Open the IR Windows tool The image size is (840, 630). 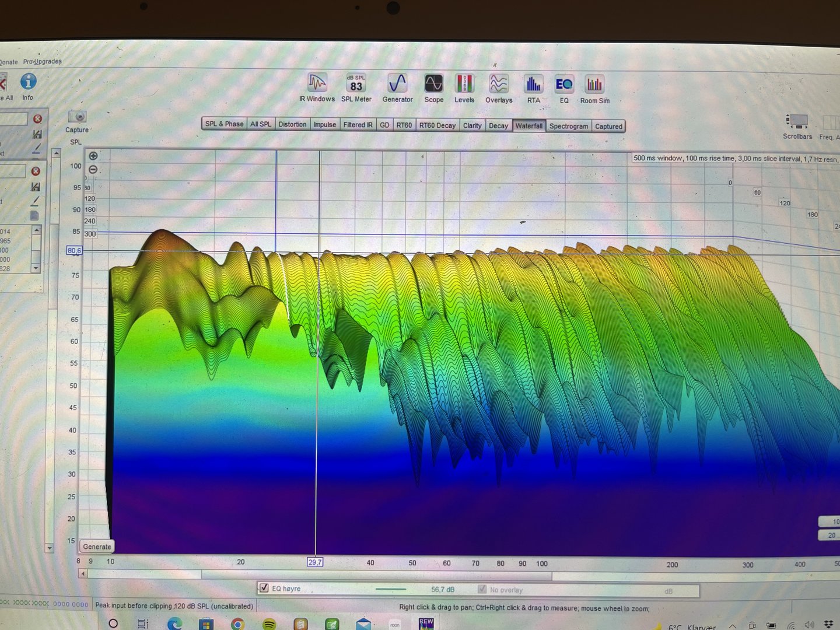317,83
